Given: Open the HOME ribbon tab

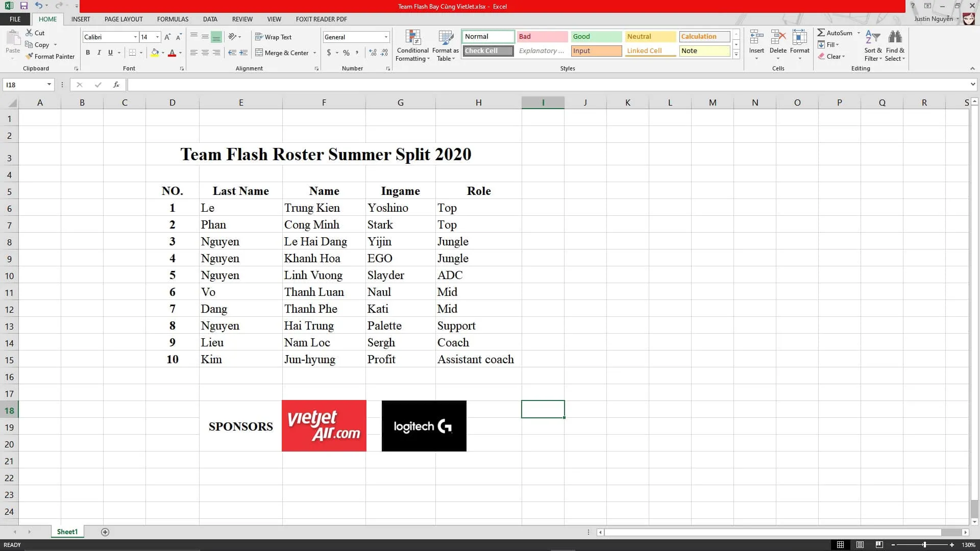Looking at the screenshot, I should (48, 19).
